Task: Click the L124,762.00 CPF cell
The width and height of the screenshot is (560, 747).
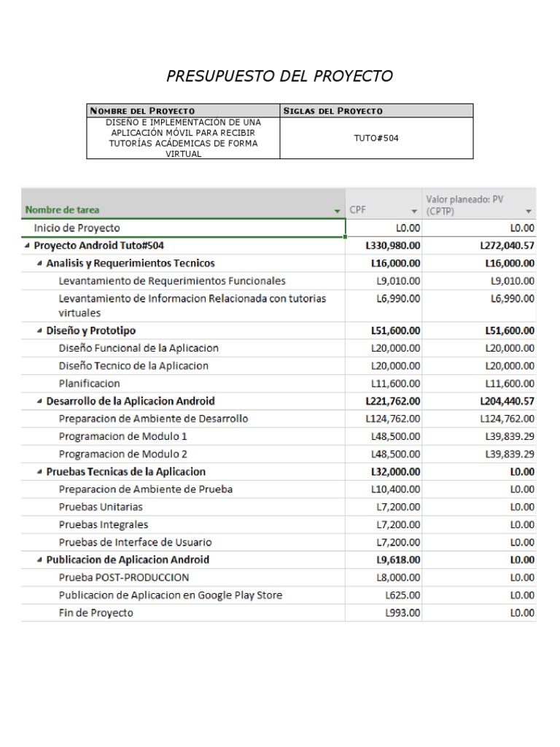Action: (x=384, y=419)
